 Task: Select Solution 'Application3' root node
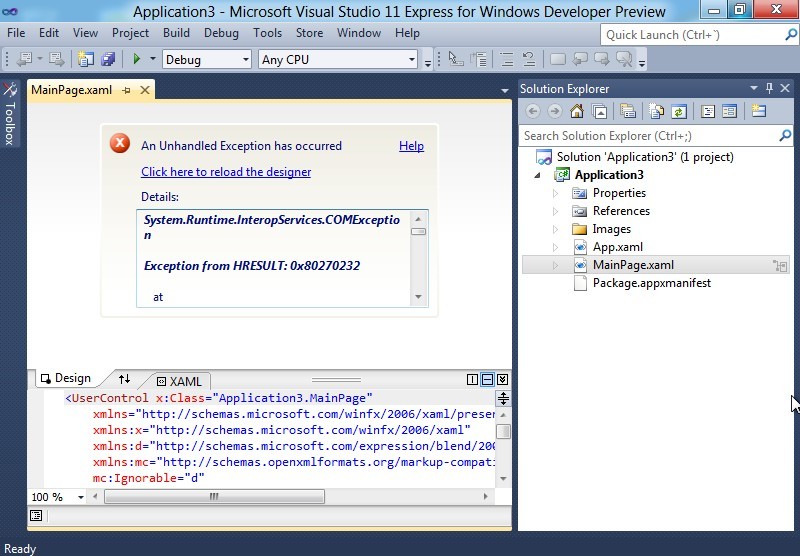645,157
